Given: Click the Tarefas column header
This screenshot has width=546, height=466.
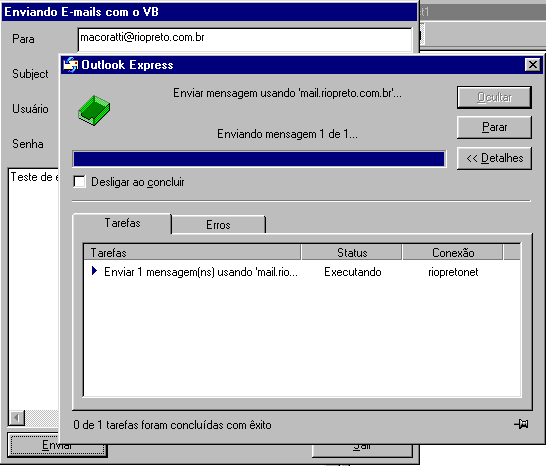Looking at the screenshot, I should pos(192,253).
